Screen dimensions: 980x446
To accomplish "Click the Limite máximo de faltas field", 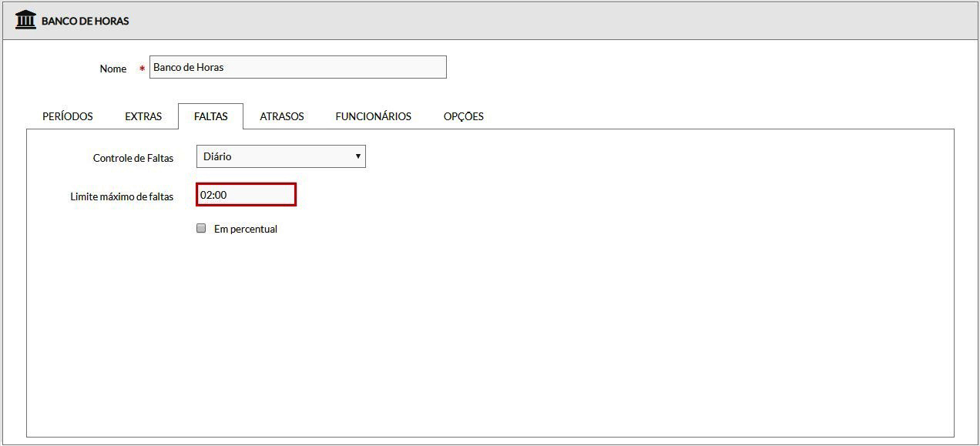I will coord(246,195).
